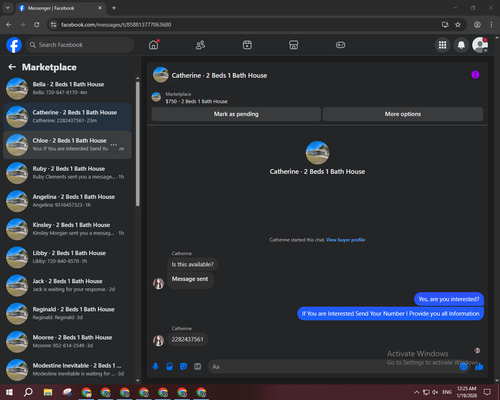The width and height of the screenshot is (500, 400).
Task: Send a voice clip microphone icon
Action: [155, 367]
